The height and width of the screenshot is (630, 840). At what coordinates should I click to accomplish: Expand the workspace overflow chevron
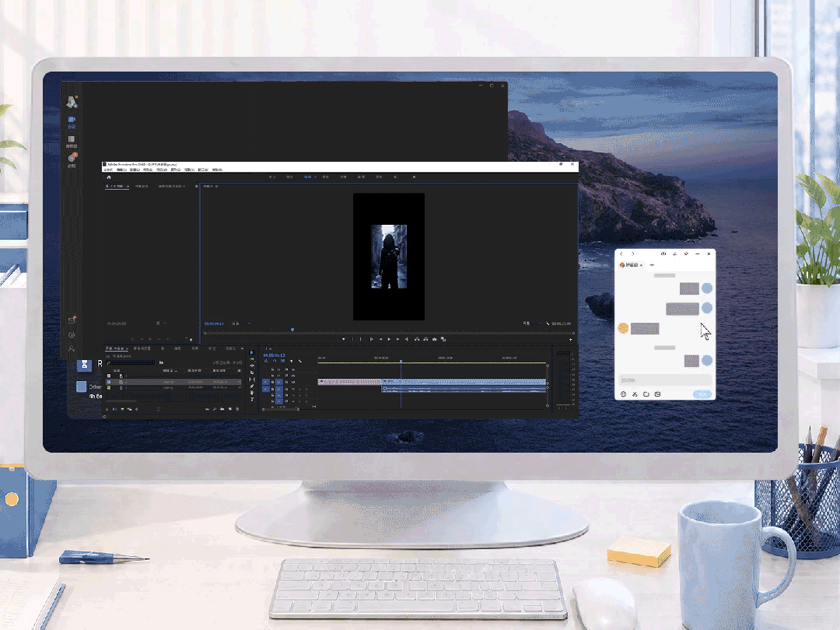(x=414, y=177)
